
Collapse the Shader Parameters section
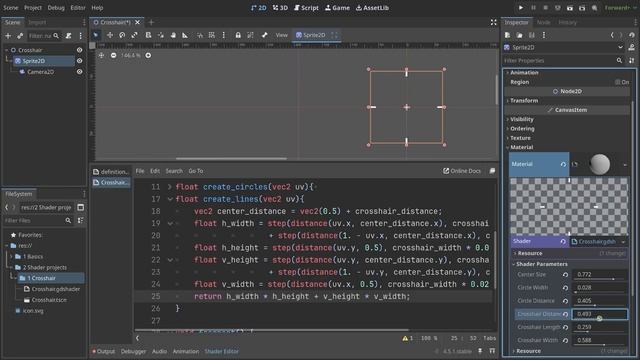click(x=542, y=264)
